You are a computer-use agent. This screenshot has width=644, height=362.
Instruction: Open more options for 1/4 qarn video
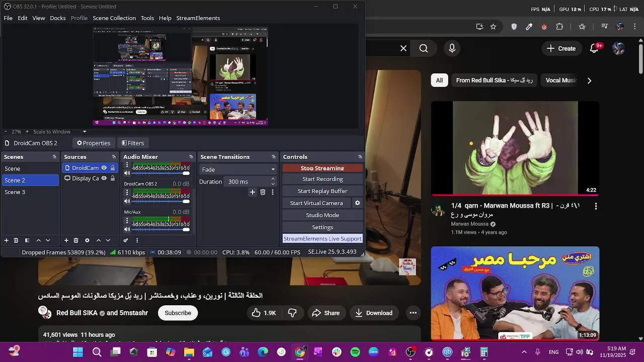(x=596, y=206)
